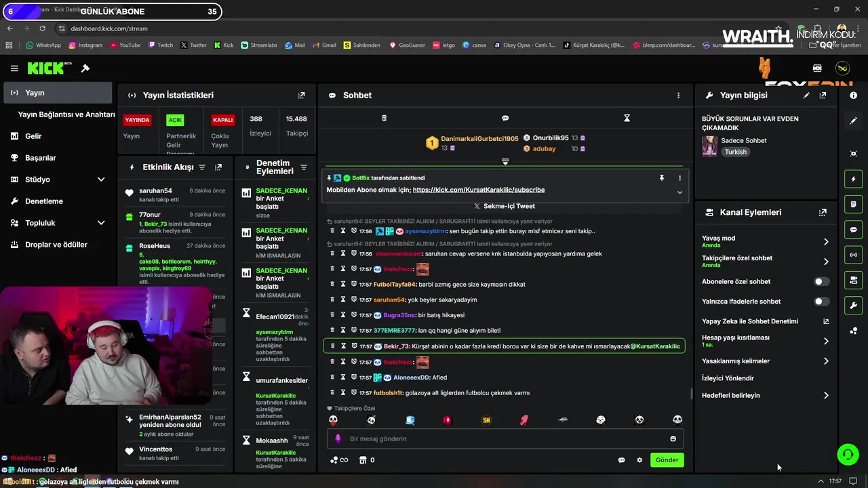Click Yapay Zeka ile Sohbet Denetimi link

(749, 321)
